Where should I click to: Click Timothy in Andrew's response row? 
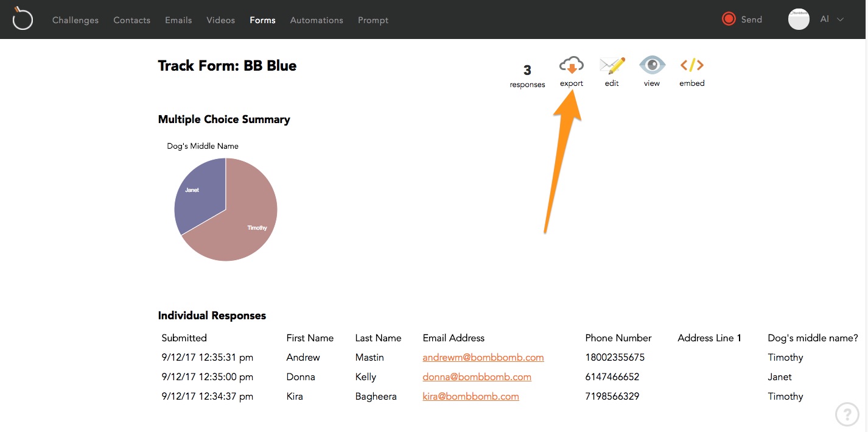[x=785, y=358]
